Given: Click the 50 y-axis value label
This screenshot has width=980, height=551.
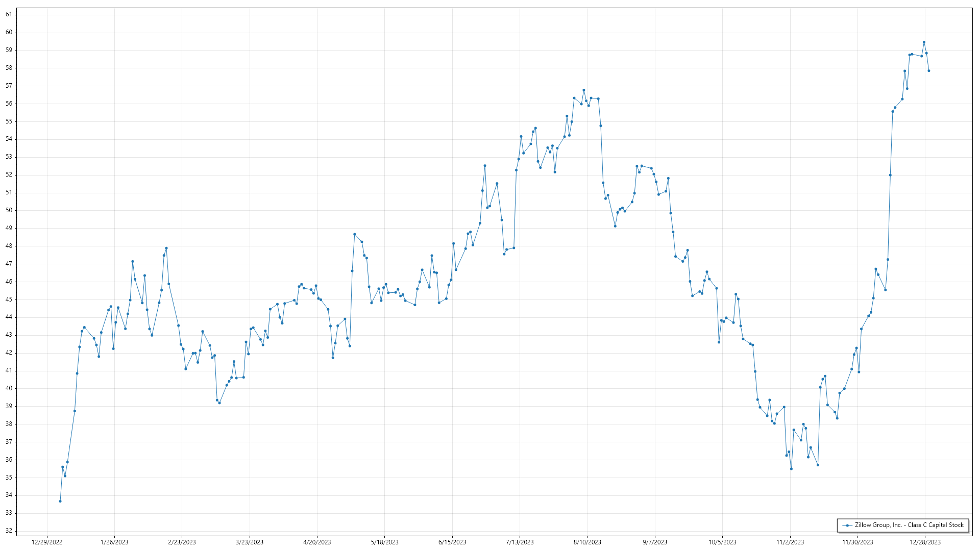Looking at the screenshot, I should [9, 210].
